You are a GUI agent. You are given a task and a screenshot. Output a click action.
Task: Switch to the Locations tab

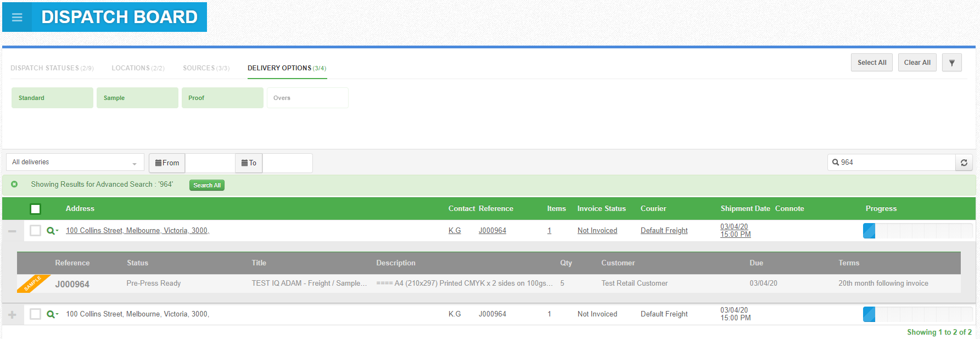pos(138,68)
